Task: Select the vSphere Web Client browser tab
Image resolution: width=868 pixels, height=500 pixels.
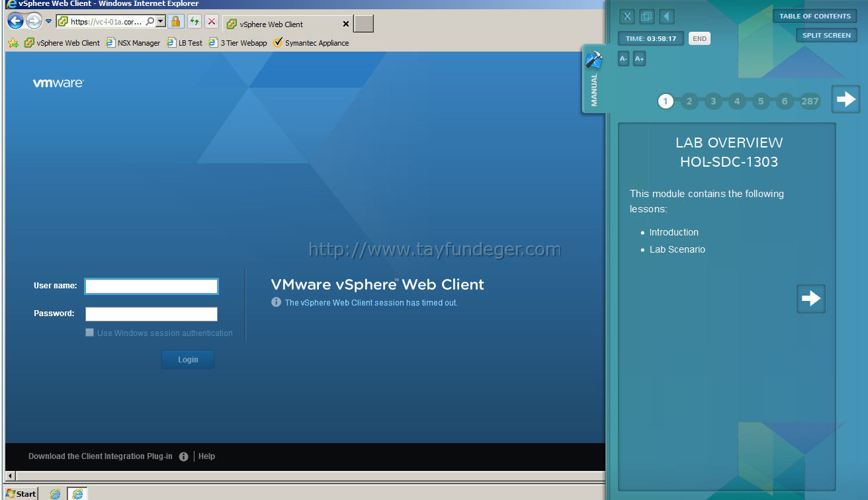Action: [288, 24]
